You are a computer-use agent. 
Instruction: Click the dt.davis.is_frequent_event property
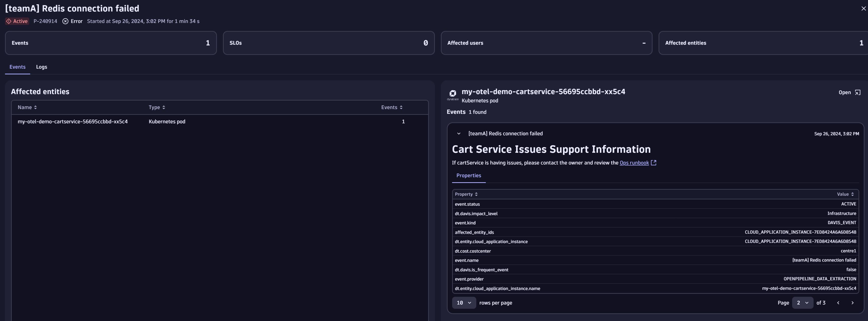coord(482,270)
